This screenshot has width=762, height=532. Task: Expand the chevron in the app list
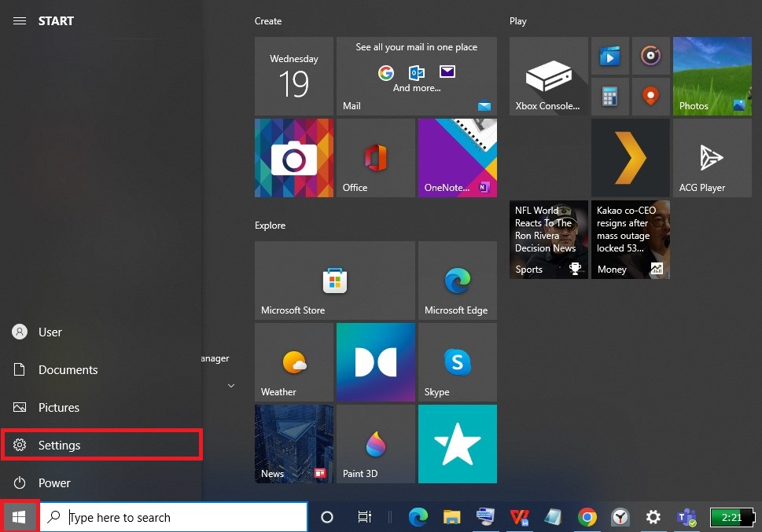pos(231,386)
